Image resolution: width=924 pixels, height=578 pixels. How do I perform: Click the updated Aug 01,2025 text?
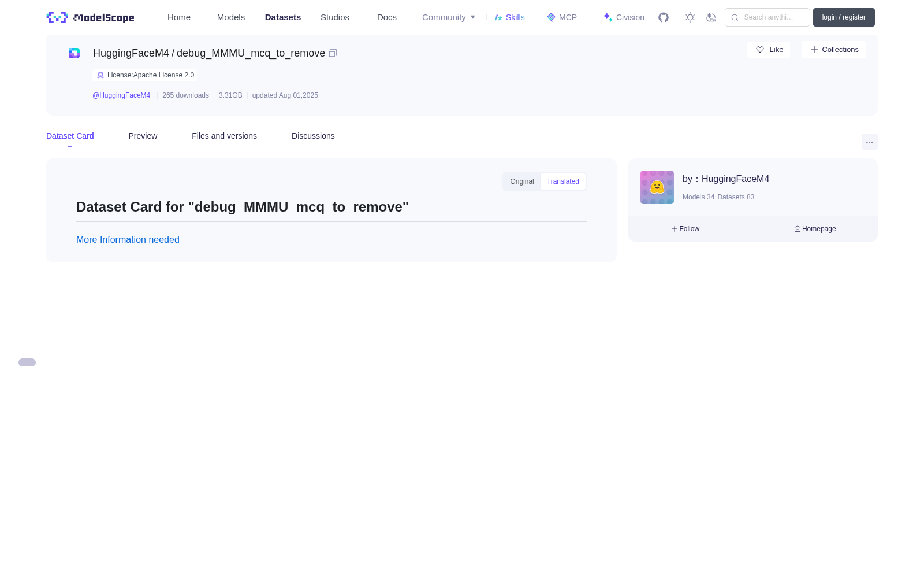click(x=285, y=95)
